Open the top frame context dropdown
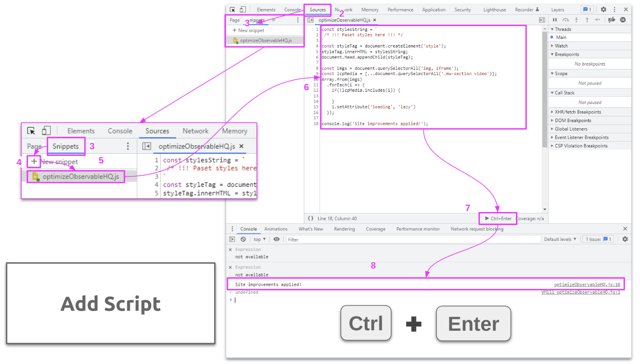 [x=259, y=239]
